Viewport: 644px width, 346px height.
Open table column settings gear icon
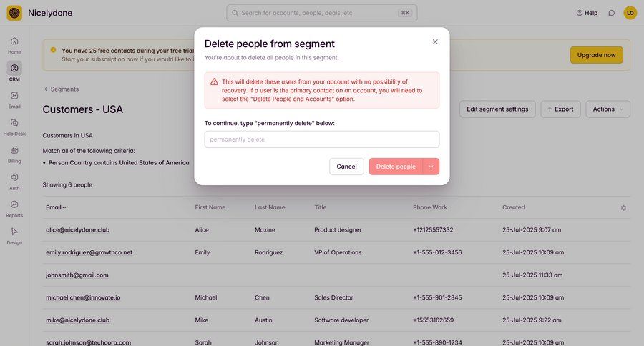click(623, 208)
